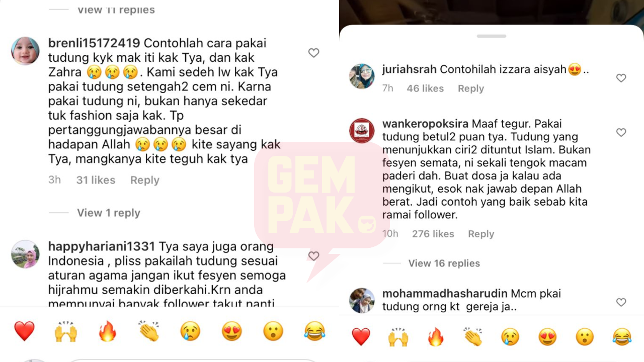
Task: Tap the heart beside the wankeropoksira comment
Action: point(621,132)
